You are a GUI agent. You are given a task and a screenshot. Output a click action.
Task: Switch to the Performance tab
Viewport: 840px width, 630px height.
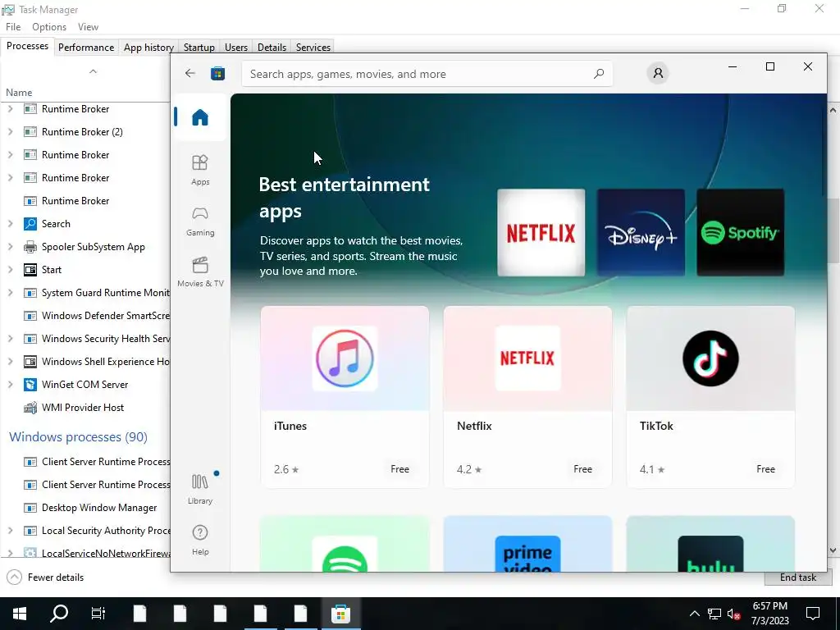[x=85, y=47]
